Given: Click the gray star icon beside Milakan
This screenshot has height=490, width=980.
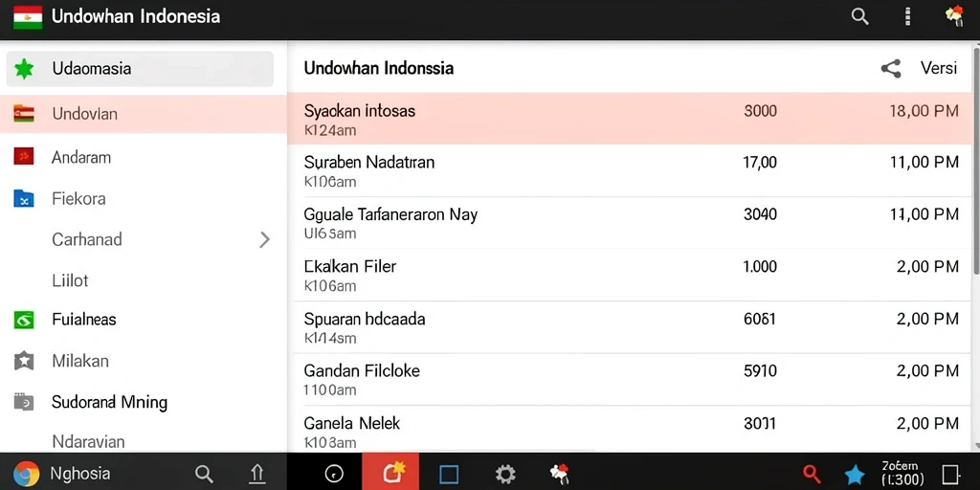Looking at the screenshot, I should [24, 361].
